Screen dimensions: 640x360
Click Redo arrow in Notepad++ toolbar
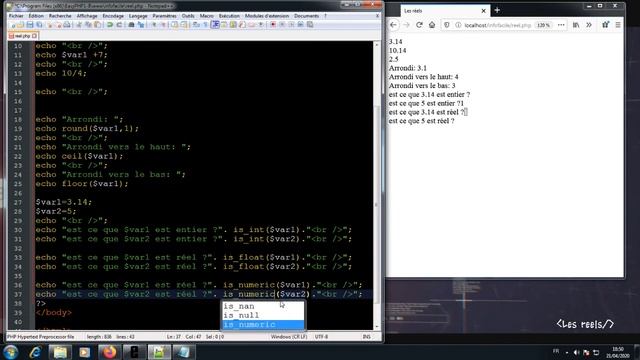119,24
